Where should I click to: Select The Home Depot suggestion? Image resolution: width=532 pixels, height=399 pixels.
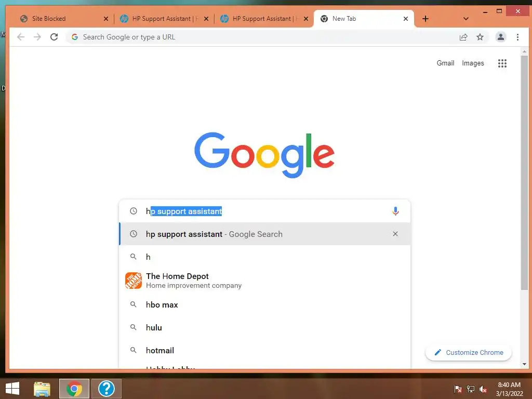[x=264, y=281]
